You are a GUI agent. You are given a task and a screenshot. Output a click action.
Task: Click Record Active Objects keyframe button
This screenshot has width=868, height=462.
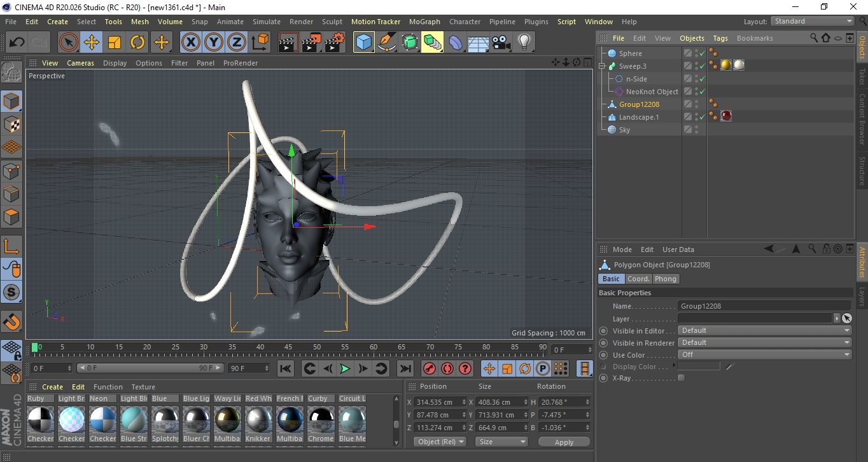[430, 368]
